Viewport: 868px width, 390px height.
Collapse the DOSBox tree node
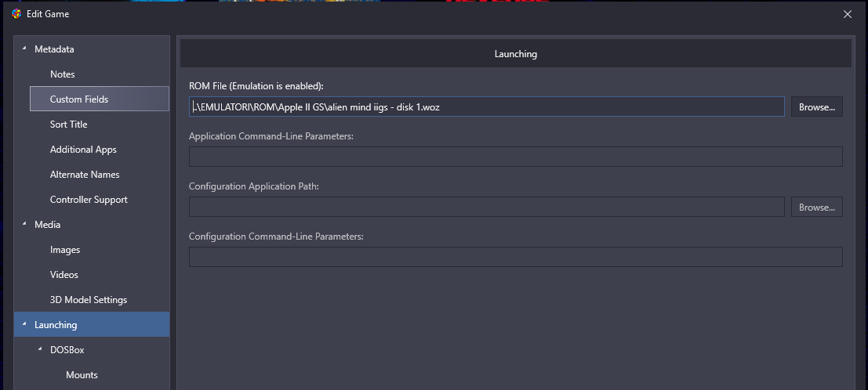coord(39,349)
